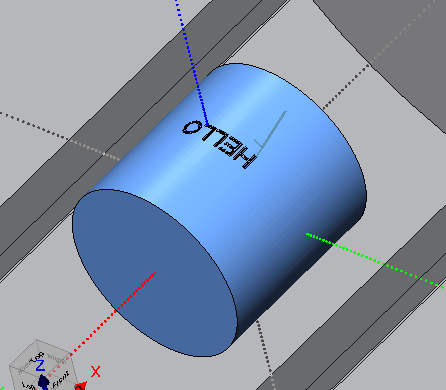Click the red X axis label
Viewport: 446px width, 390px height.
pyautogui.click(x=96, y=372)
